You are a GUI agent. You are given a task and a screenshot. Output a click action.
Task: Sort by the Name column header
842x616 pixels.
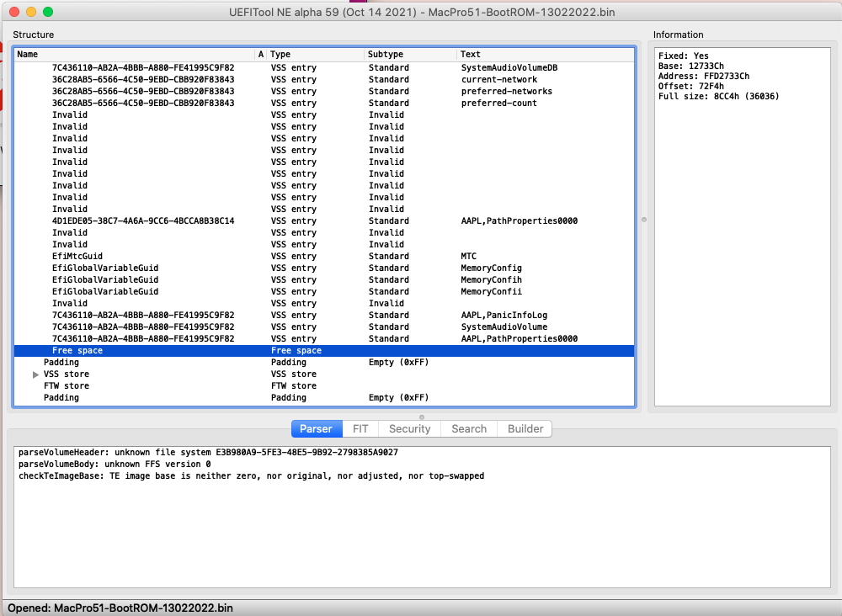pos(134,54)
